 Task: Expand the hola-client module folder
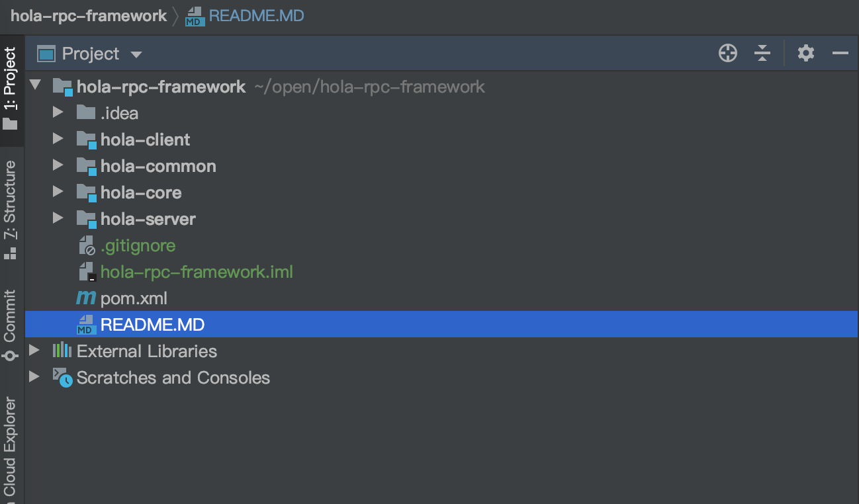click(58, 139)
